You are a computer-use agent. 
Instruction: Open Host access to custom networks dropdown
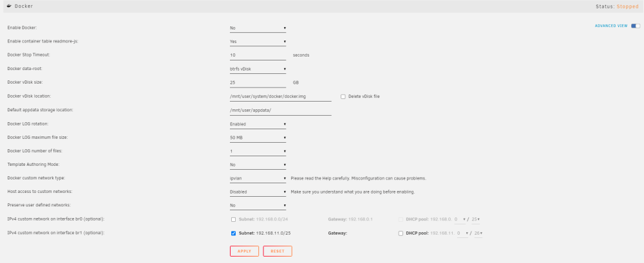pos(258,192)
